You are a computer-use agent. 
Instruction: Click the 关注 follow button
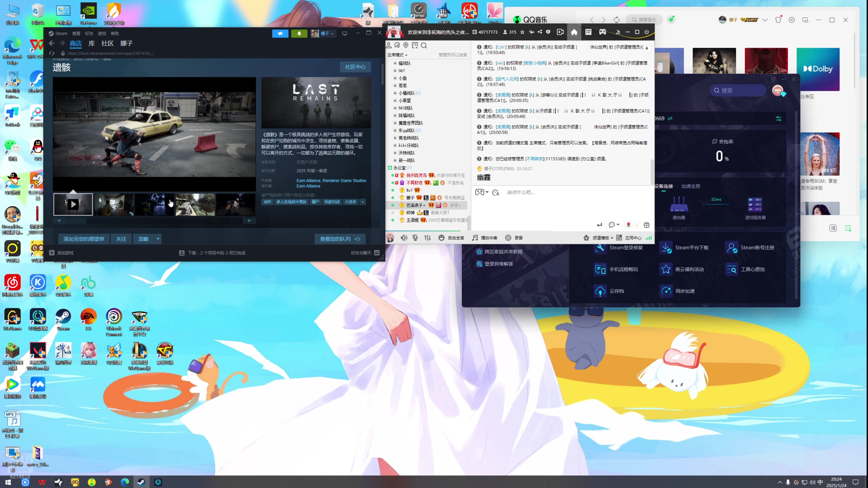click(121, 239)
